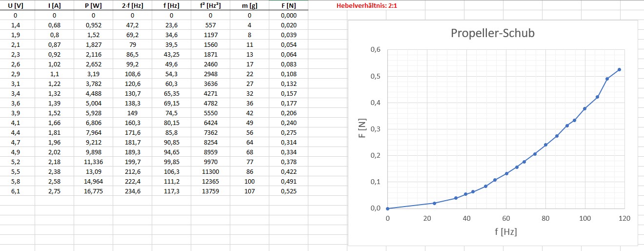Select the current cell showing 2,75

tap(54, 190)
